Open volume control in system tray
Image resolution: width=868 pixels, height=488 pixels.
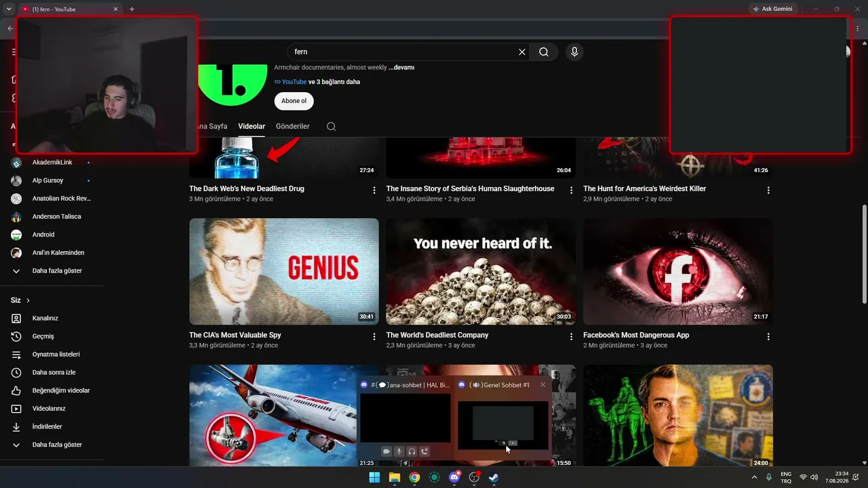tap(814, 477)
